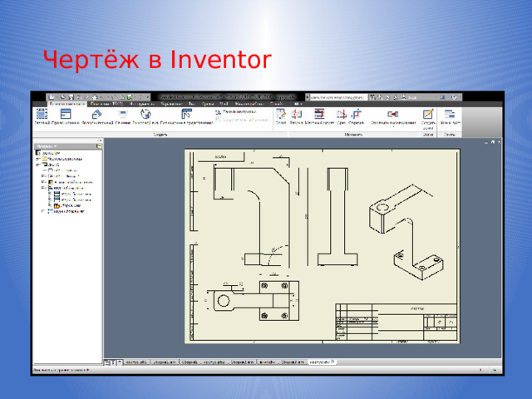Screen dimensions: 532x399
Task: Collapse the Лист sheet node in browser
Action: [x=38, y=165]
